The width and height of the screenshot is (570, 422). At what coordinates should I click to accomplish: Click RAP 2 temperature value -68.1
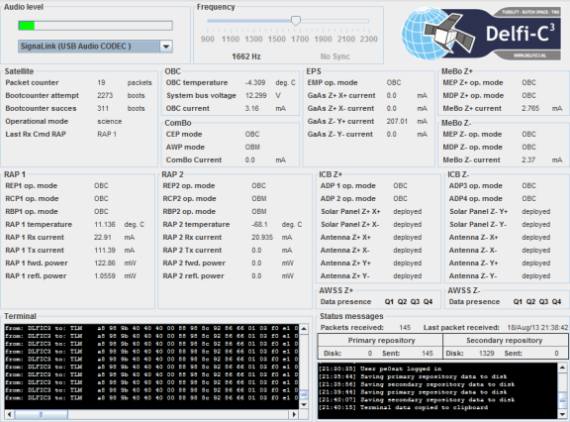tap(260, 224)
